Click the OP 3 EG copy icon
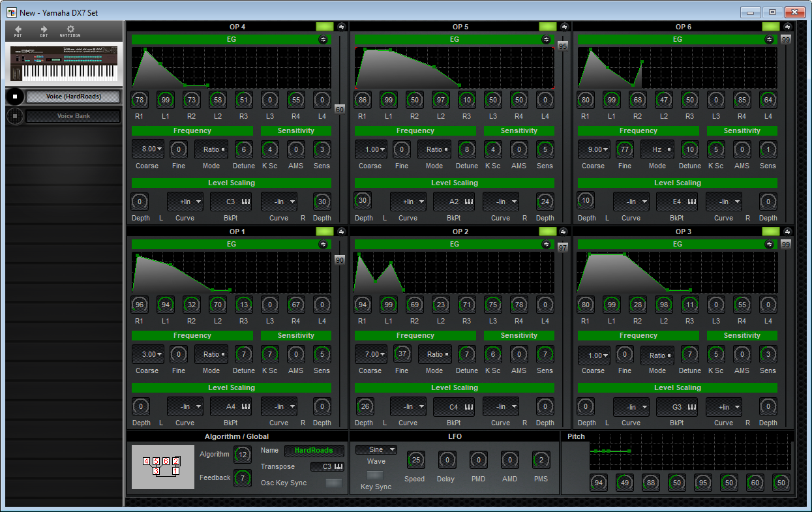 coord(769,244)
